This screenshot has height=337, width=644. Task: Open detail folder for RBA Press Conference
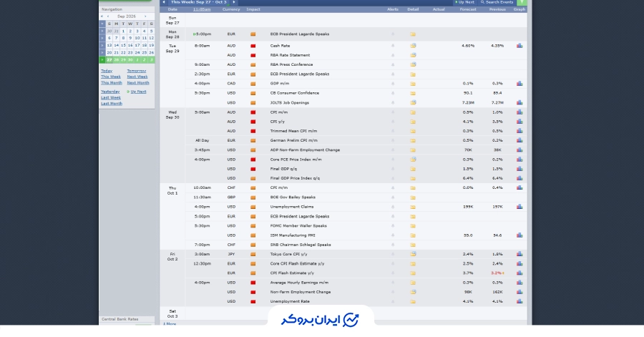413,64
